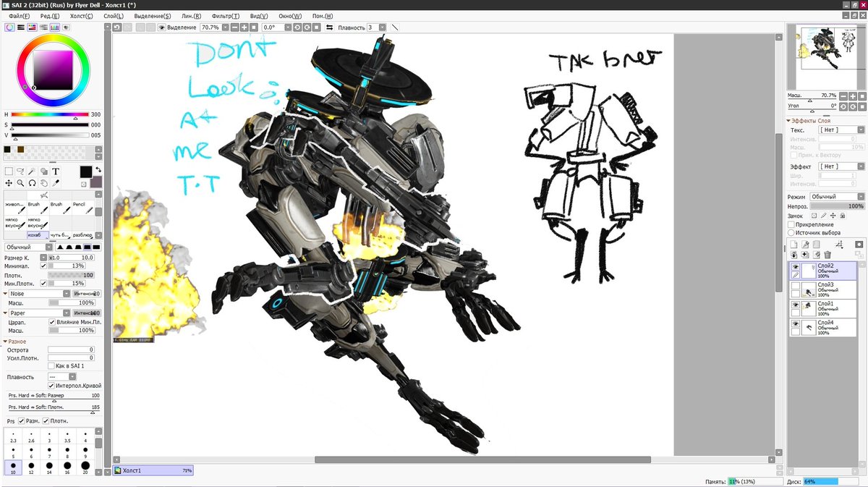
Task: Select 'Источник выбора' radio option
Action: [791, 233]
